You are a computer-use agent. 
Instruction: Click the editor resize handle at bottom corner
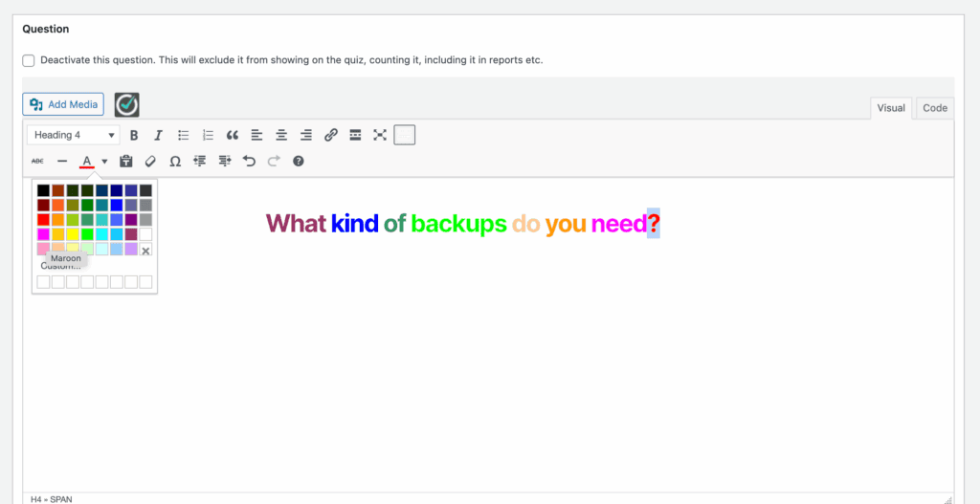[948, 499]
